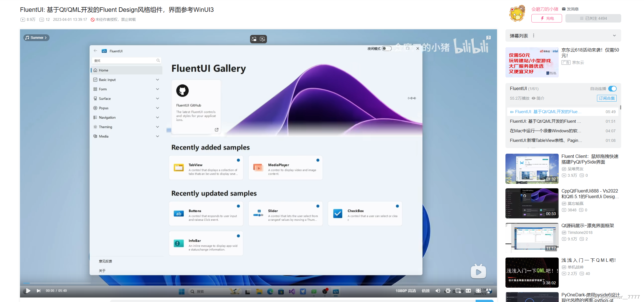644x302 pixels.
Task: Open the external link icon on the GitHub card
Action: coord(217,130)
